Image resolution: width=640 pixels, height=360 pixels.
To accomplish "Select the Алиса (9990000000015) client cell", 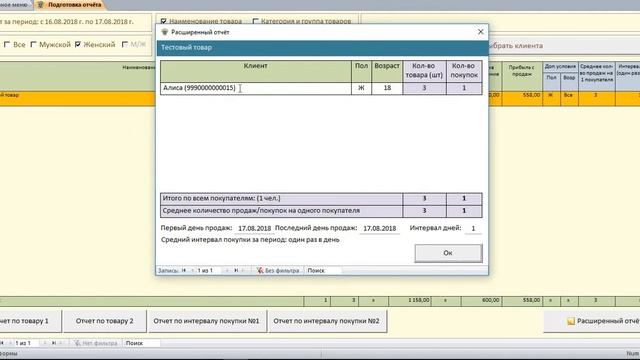I will pyautogui.click(x=256, y=88).
